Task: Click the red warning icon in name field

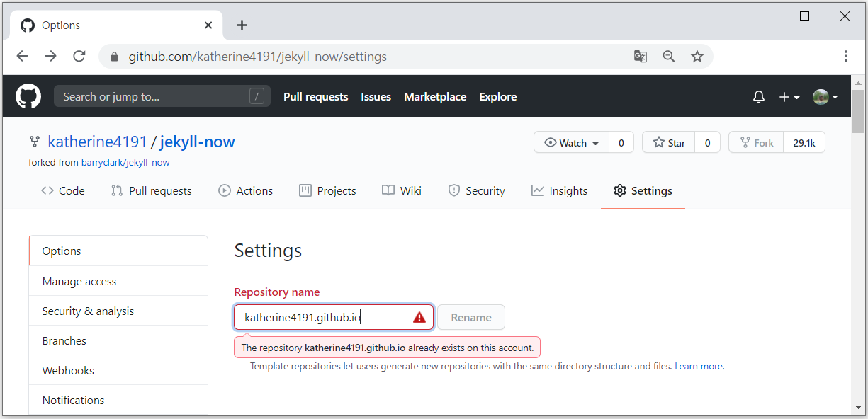Action: [419, 317]
